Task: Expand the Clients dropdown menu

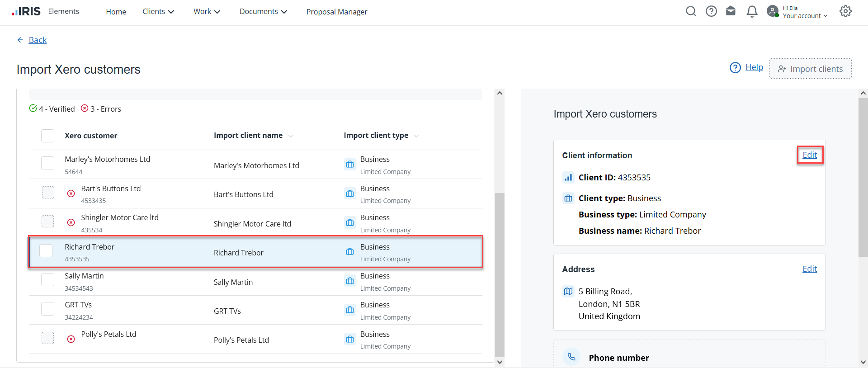Action: [158, 11]
